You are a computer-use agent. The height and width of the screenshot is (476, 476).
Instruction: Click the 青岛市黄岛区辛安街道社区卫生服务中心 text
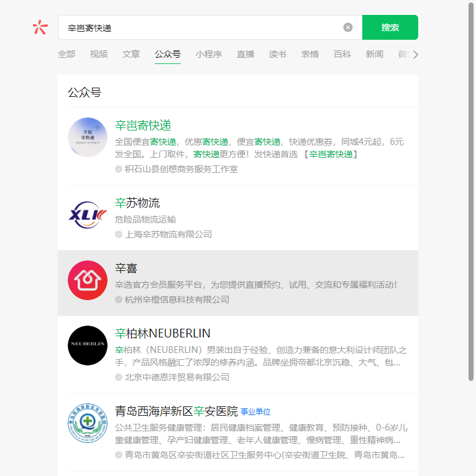point(265,455)
